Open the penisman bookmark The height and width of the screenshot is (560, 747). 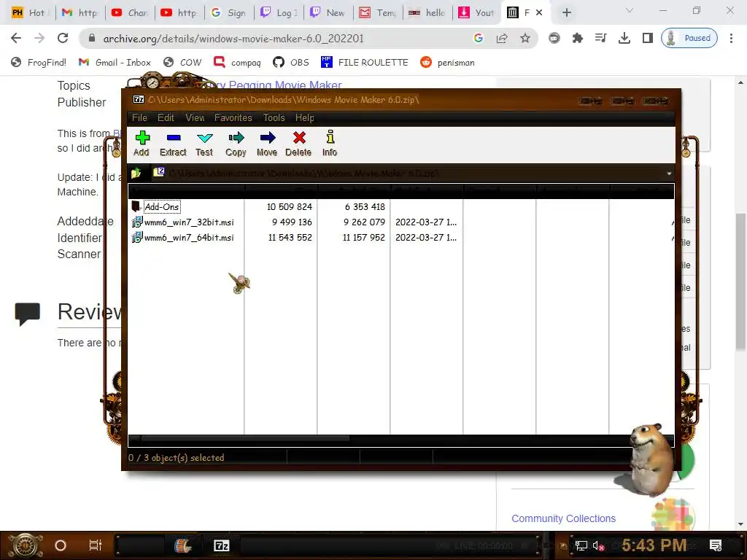tap(447, 63)
